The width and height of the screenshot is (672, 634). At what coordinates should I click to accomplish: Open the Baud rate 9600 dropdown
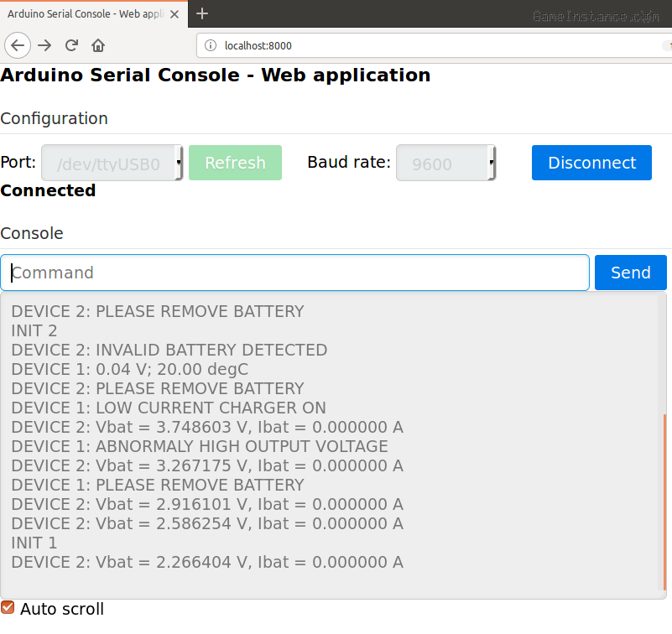tap(445, 163)
